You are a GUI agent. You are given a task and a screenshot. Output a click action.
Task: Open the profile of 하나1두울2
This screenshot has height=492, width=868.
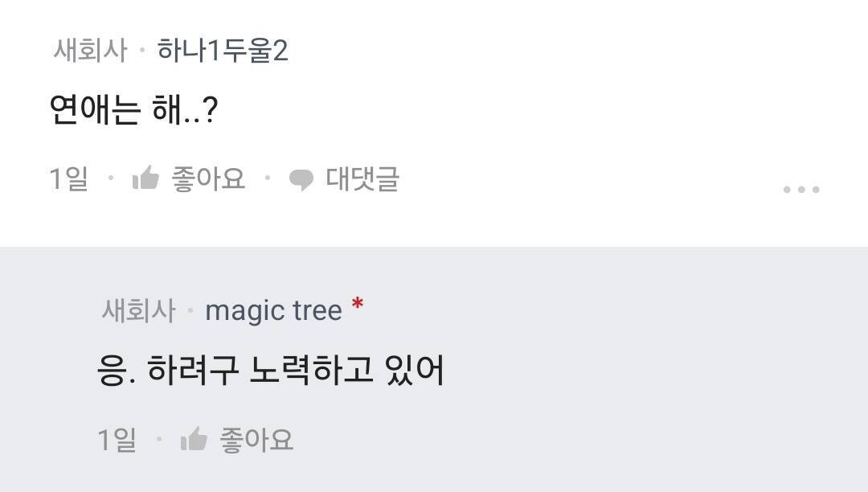[223, 48]
